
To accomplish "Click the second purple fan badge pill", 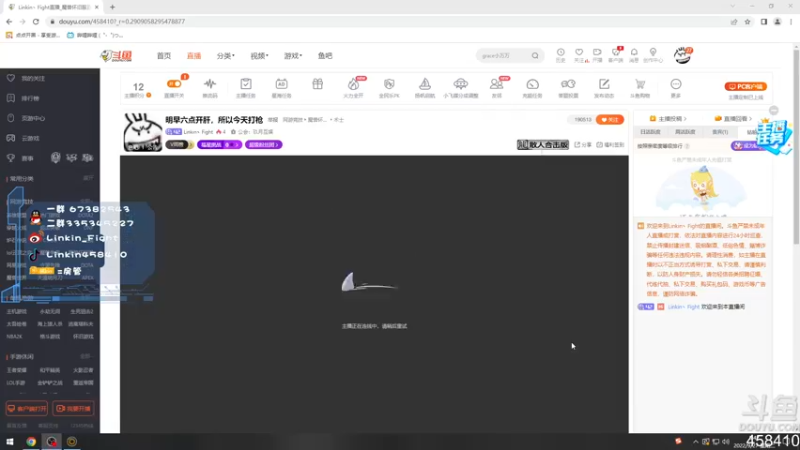I will [264, 145].
